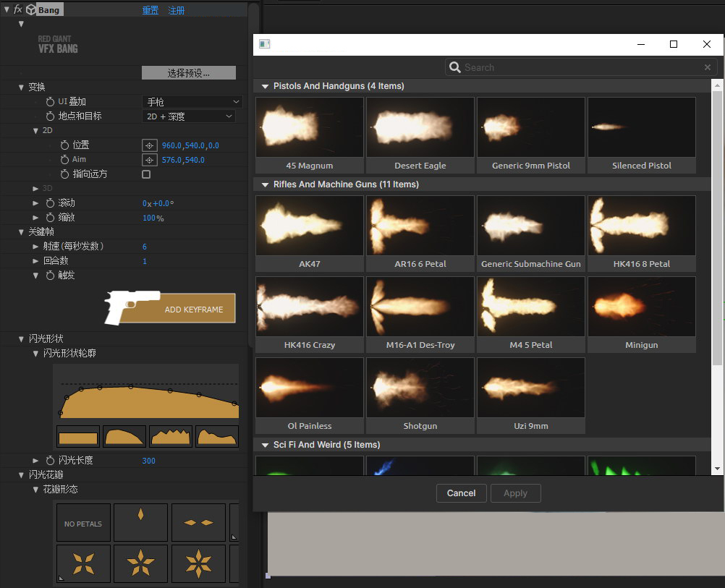Toggle the fx effect switch for Bang
The height and width of the screenshot is (588, 725).
point(18,9)
